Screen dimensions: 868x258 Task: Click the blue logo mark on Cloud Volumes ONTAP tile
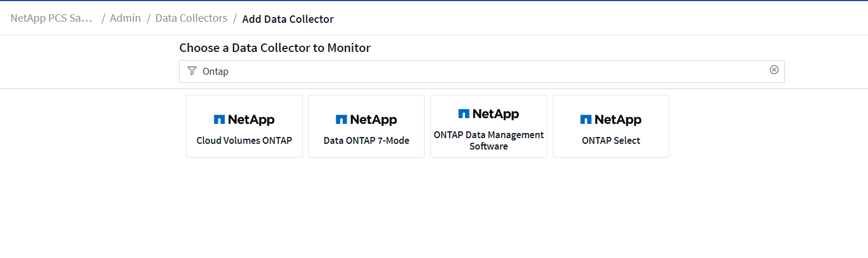click(x=219, y=120)
